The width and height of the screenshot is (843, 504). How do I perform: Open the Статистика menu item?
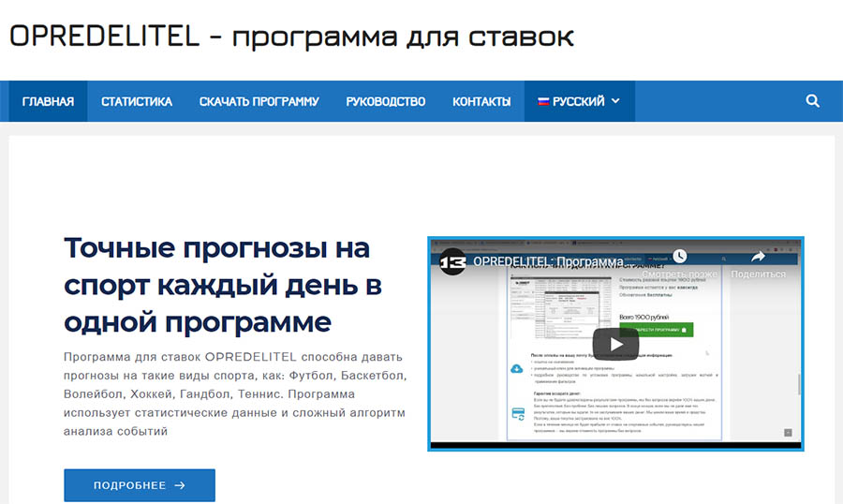click(137, 101)
